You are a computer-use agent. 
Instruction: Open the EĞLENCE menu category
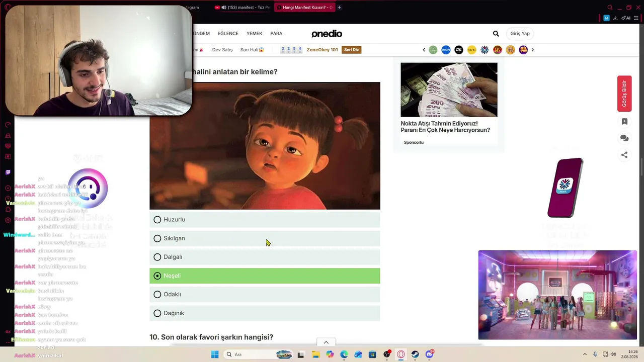[228, 34]
